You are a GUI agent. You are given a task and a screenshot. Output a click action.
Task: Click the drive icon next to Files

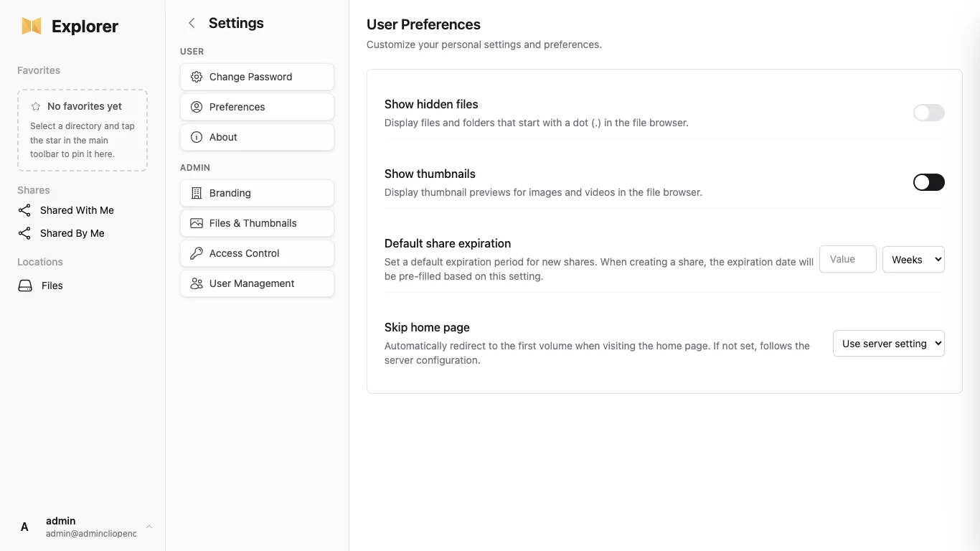pyautogui.click(x=25, y=286)
